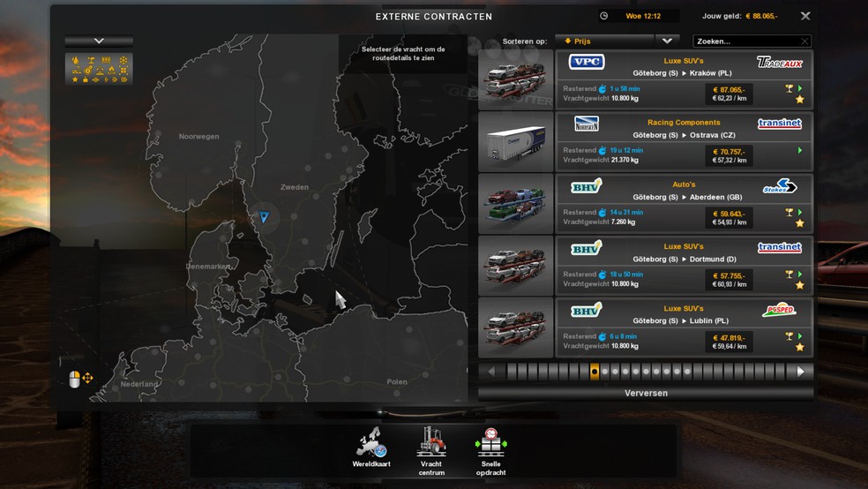The height and width of the screenshot is (489, 868).
Task: Click the route Göteborg (S) to Lublin (PL)
Action: (x=681, y=321)
